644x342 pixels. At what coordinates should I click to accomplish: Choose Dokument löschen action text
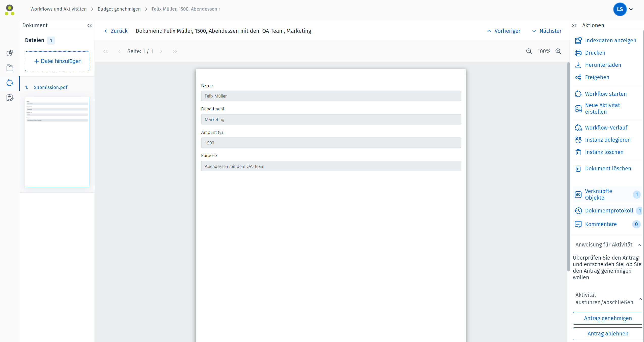pyautogui.click(x=608, y=169)
